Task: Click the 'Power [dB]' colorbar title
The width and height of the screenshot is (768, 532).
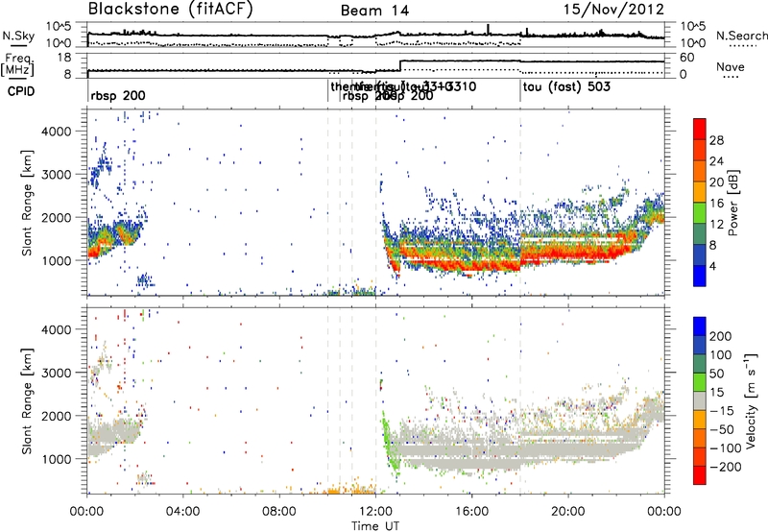Action: (x=733, y=203)
